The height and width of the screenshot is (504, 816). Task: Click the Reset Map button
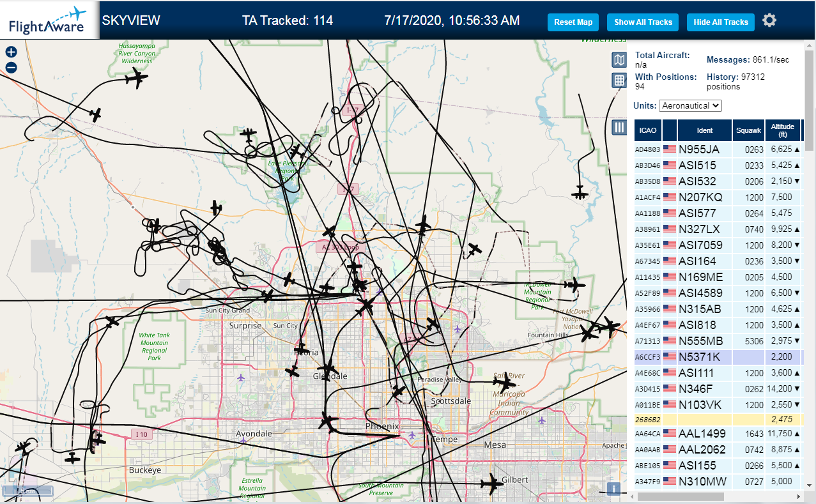click(573, 22)
